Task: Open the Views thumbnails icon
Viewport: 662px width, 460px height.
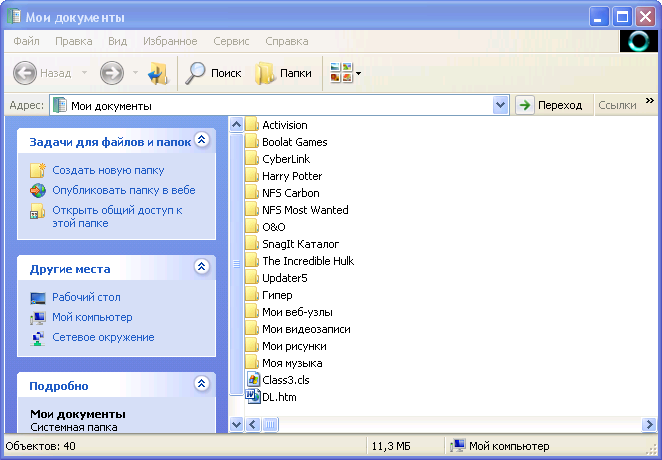Action: [341, 73]
